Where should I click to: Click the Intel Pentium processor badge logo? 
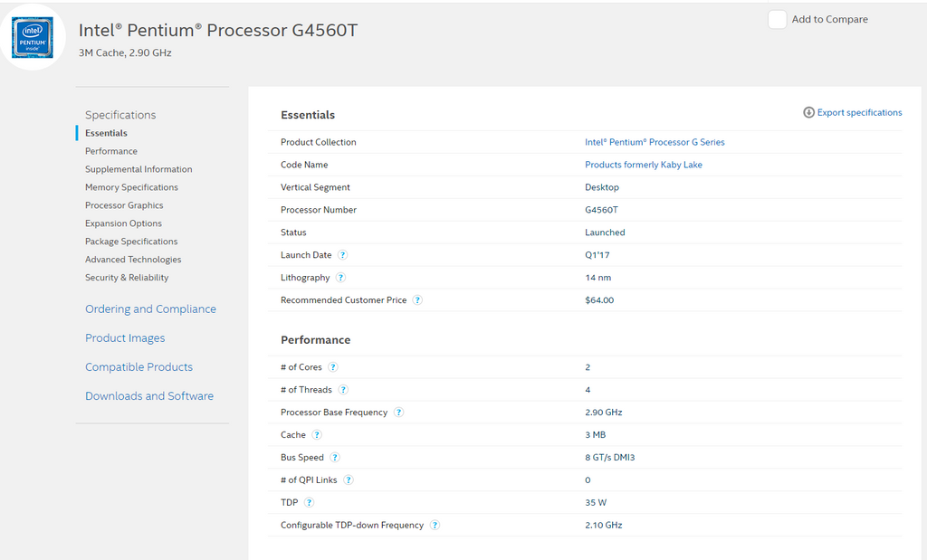tap(33, 37)
